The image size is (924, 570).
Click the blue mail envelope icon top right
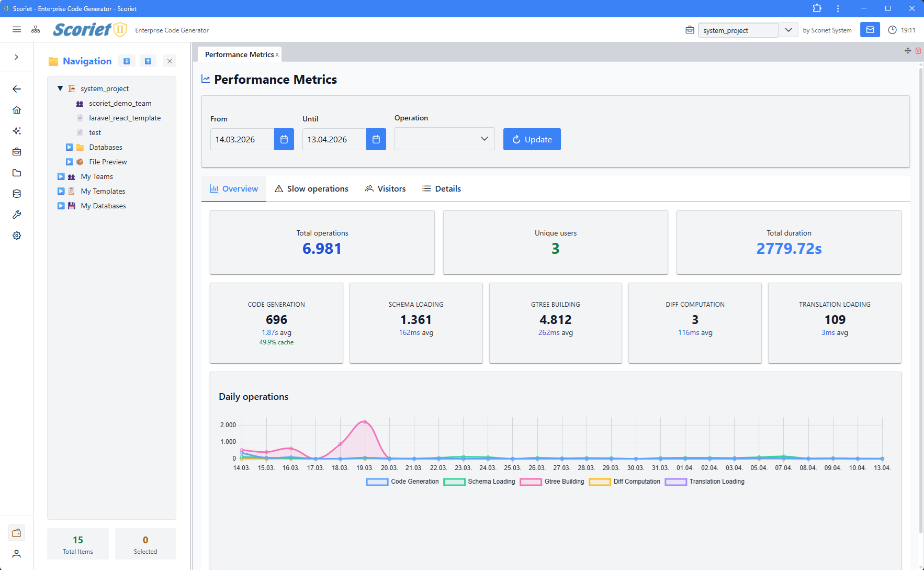pyautogui.click(x=870, y=30)
